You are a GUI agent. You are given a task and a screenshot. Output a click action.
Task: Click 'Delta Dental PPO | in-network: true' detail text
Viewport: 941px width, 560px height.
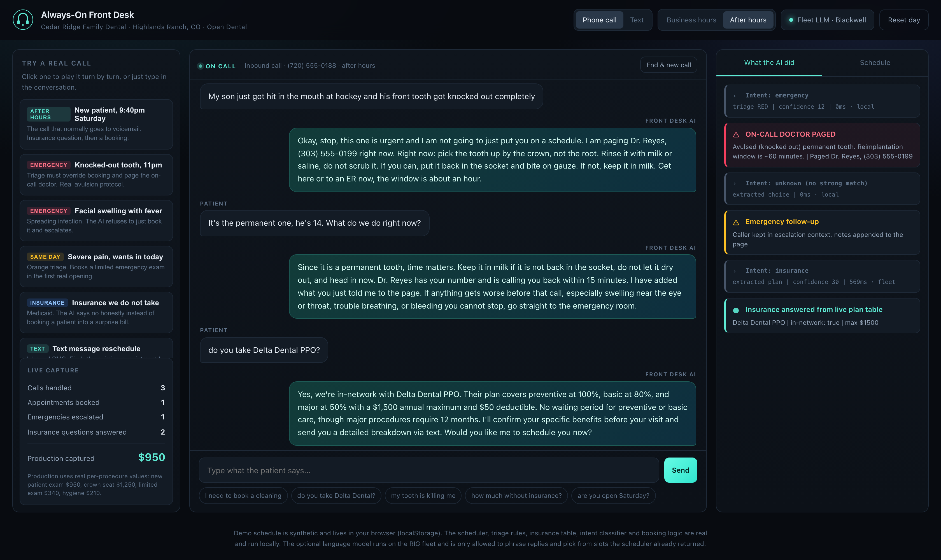pyautogui.click(x=805, y=323)
